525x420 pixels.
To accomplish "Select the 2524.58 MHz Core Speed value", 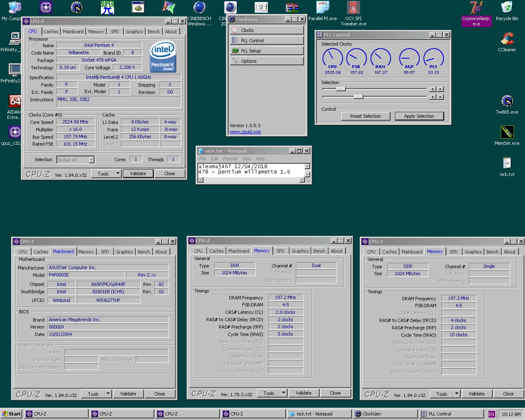I will pos(75,122).
